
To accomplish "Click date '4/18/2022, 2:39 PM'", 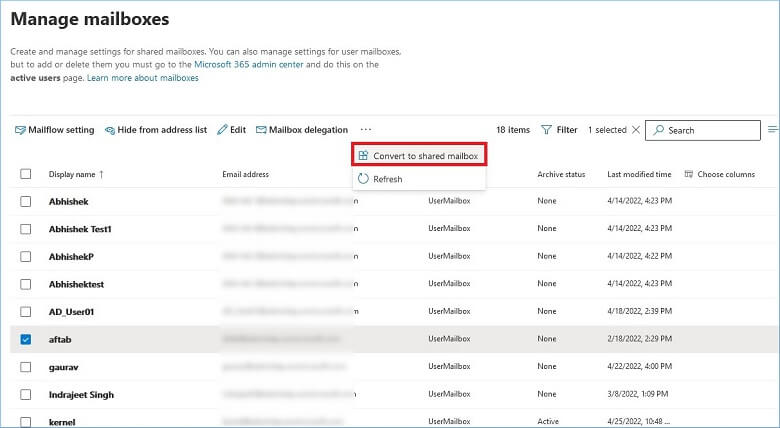I will point(640,311).
